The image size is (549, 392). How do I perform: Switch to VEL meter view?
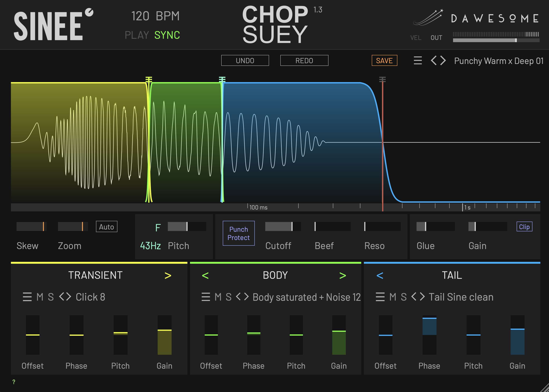(416, 38)
